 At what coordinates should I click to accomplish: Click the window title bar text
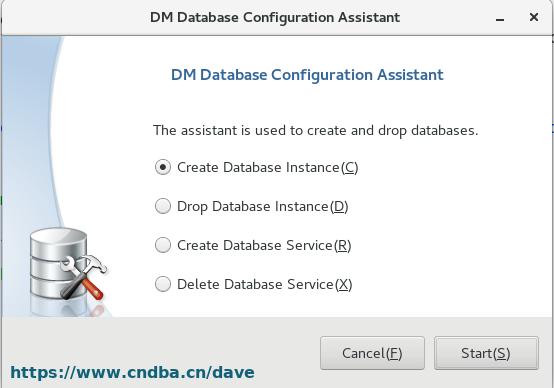[x=275, y=17]
